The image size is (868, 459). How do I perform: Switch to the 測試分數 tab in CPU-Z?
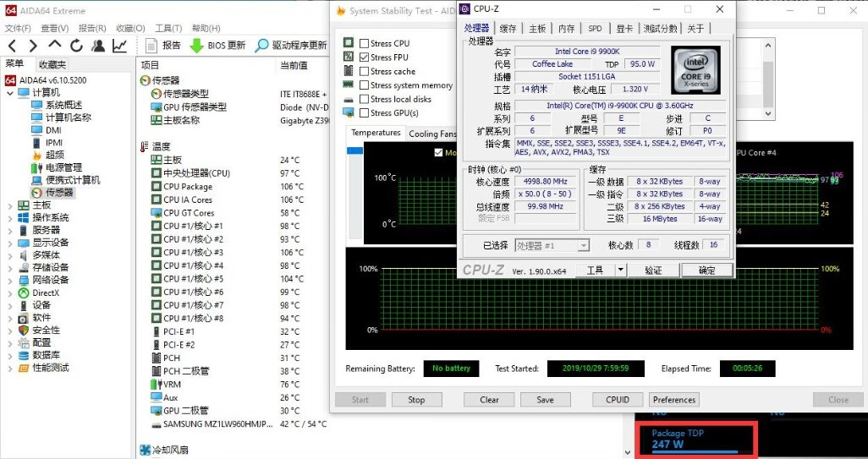[660, 29]
